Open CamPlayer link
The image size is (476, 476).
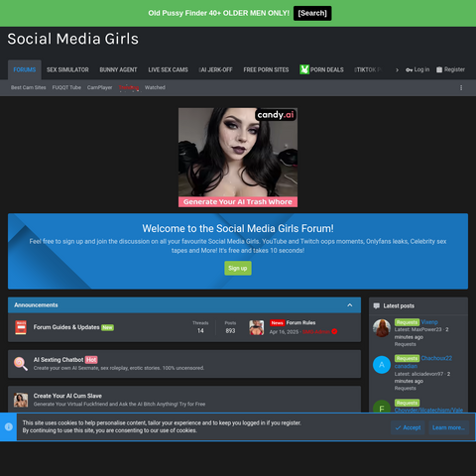pyautogui.click(x=99, y=87)
